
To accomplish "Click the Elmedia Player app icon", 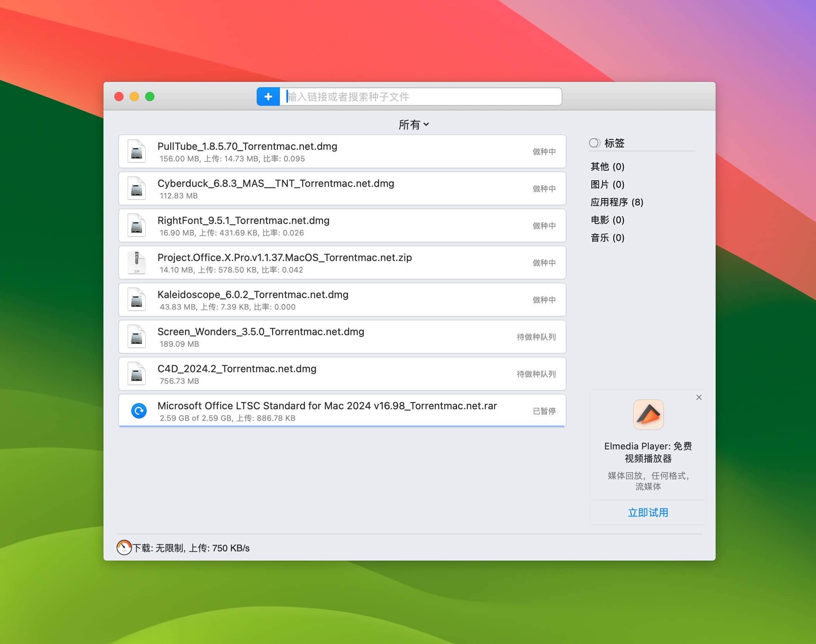I will click(648, 415).
